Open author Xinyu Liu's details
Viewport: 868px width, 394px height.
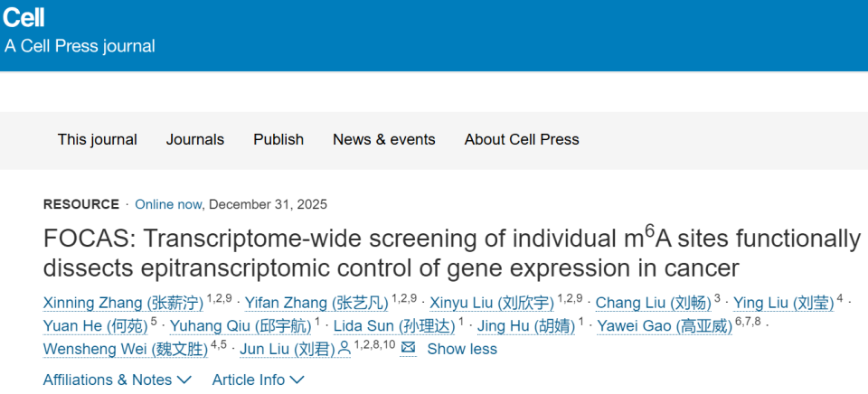click(492, 302)
